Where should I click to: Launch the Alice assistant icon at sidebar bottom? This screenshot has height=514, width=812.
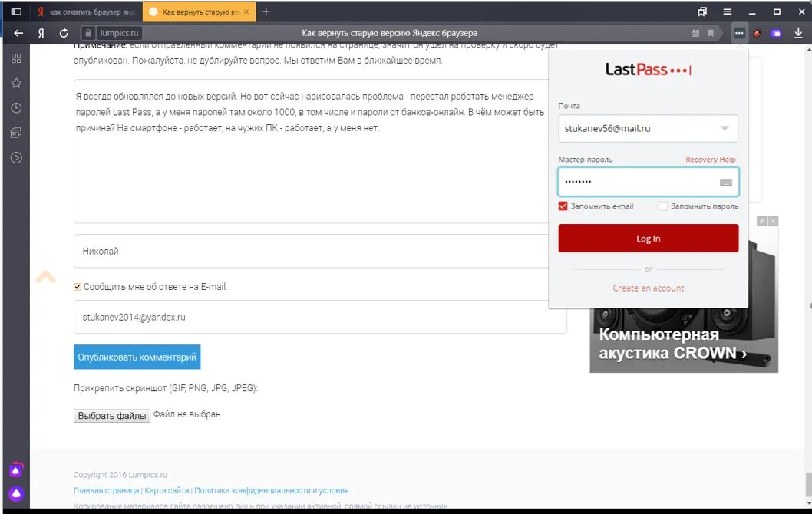tap(16, 494)
